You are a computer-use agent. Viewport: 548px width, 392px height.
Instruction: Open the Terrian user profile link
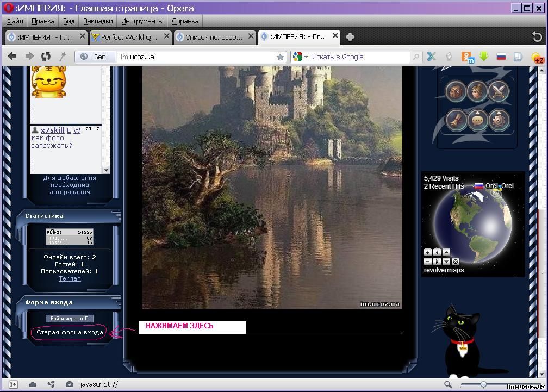tap(70, 278)
